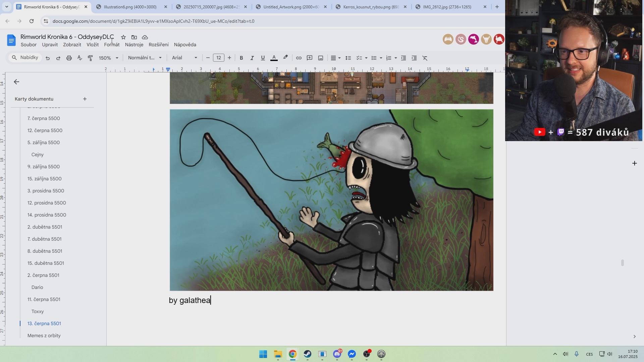Open the highlight color pen
Screen dimensions: 644x362
pos(285,58)
